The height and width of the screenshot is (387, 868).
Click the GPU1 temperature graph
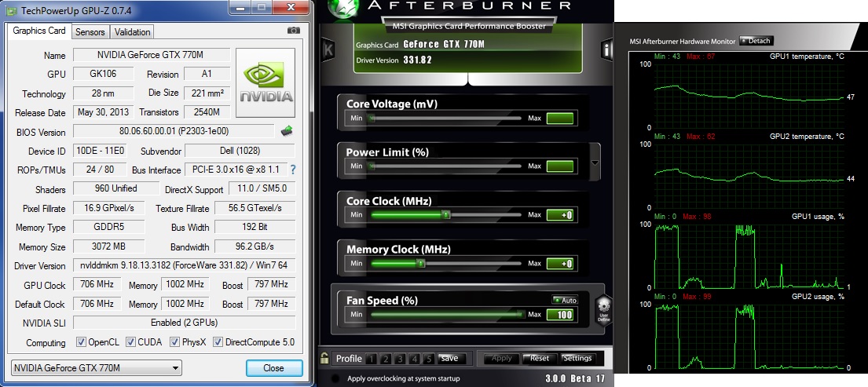(748, 96)
